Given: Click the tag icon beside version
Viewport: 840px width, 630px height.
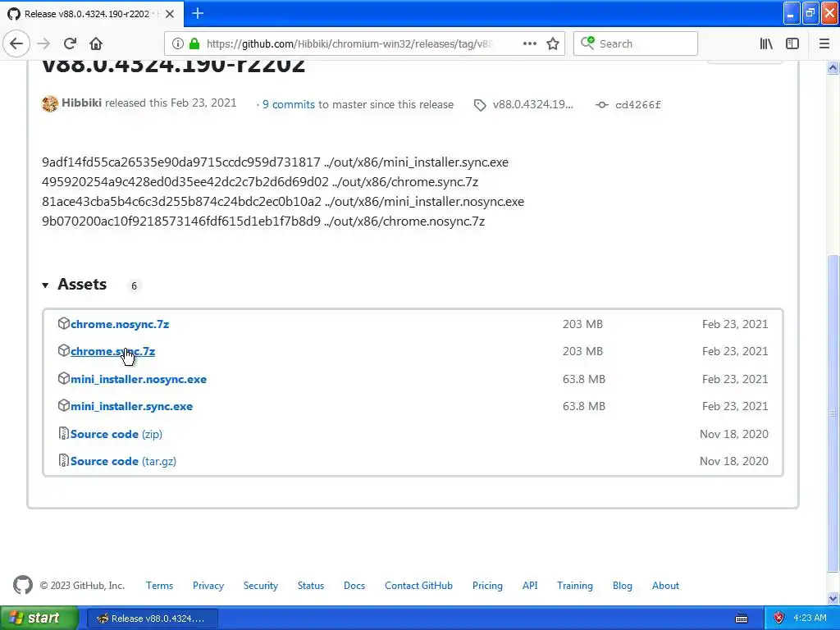Looking at the screenshot, I should click(x=480, y=105).
